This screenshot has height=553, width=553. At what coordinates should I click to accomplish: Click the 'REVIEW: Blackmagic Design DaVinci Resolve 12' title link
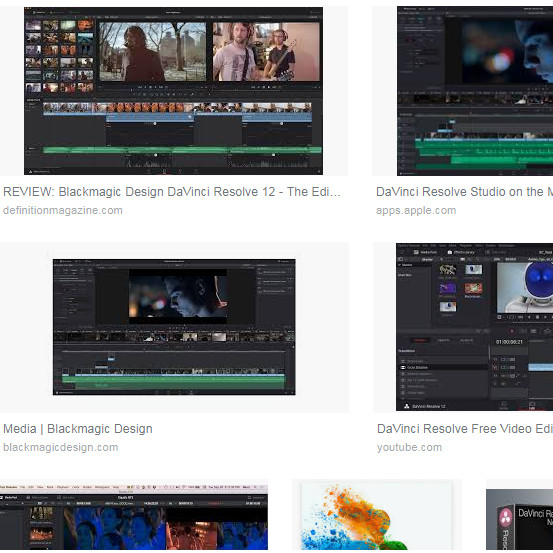click(x=172, y=192)
